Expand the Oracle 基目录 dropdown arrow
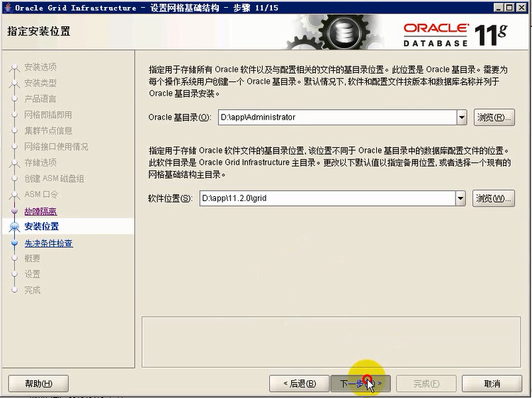 click(x=461, y=118)
